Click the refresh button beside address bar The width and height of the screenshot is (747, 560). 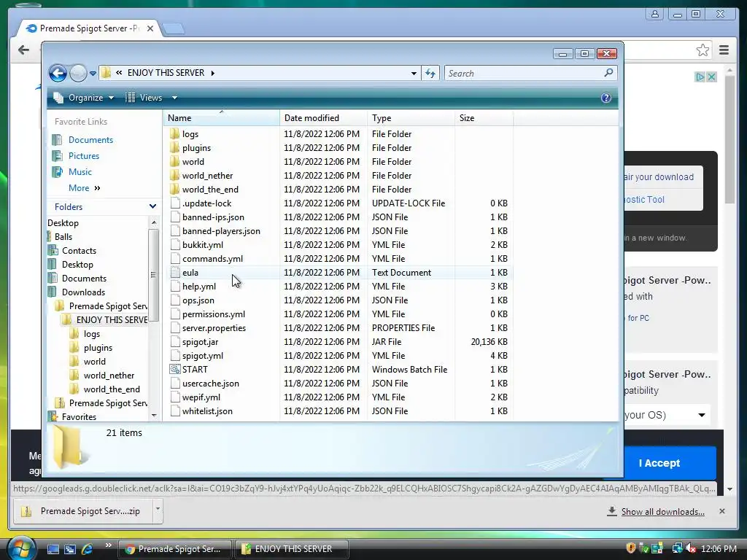430,74
